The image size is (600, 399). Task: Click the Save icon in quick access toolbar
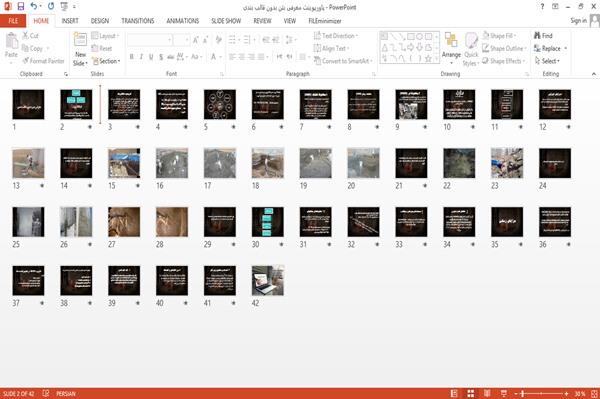click(x=21, y=6)
